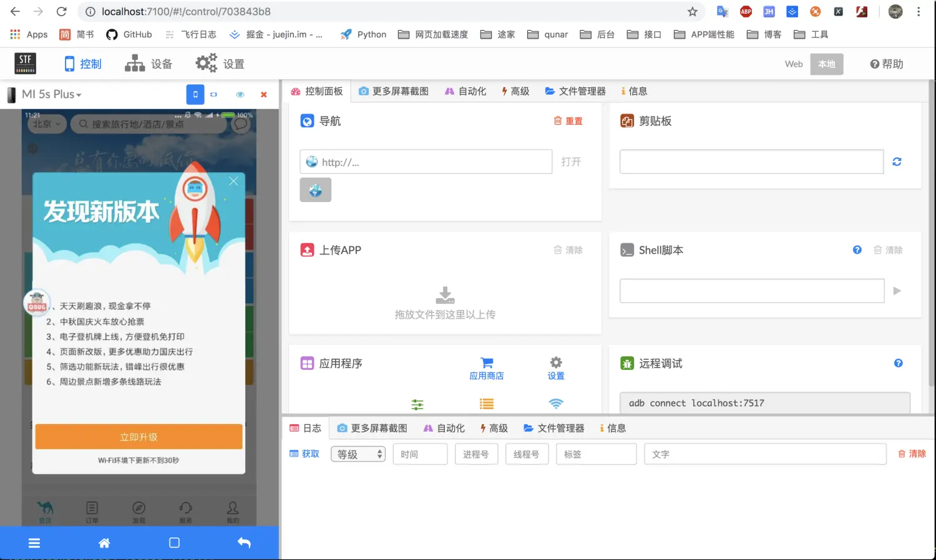936x560 pixels.
Task: Click the STF logo icon
Action: click(25, 64)
